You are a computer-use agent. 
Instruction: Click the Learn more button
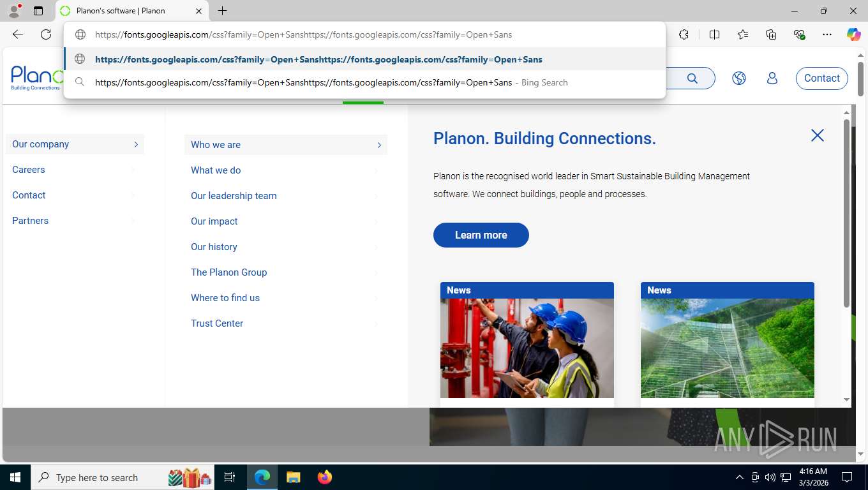click(x=481, y=235)
